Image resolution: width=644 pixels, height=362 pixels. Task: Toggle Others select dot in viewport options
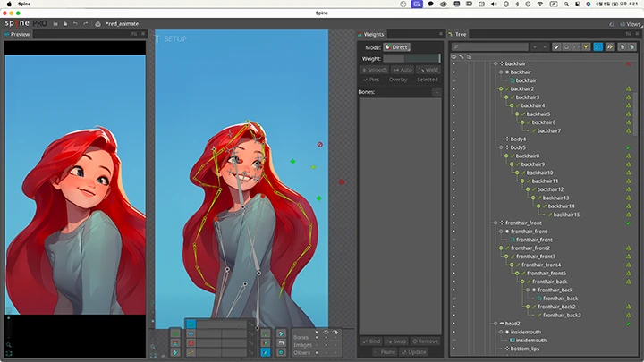pos(317,353)
